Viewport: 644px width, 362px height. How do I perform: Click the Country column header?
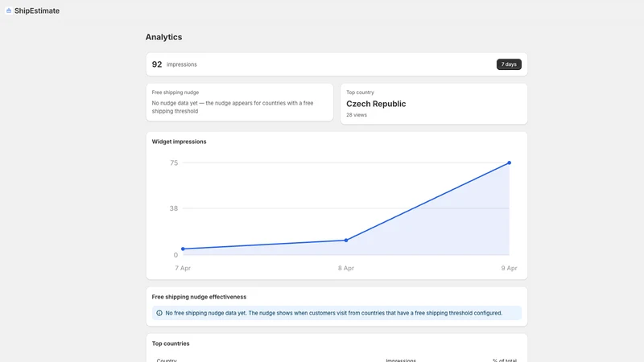pos(167,360)
